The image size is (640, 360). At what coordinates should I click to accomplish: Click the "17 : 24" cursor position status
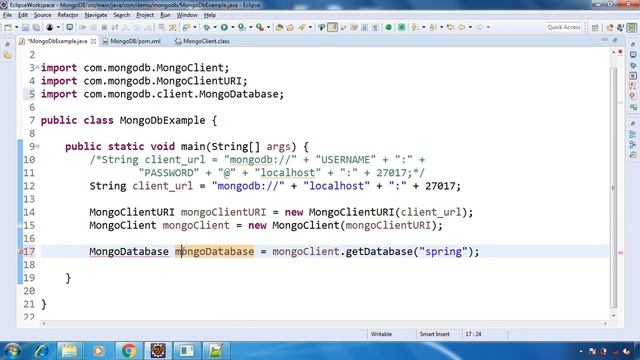tap(473, 334)
